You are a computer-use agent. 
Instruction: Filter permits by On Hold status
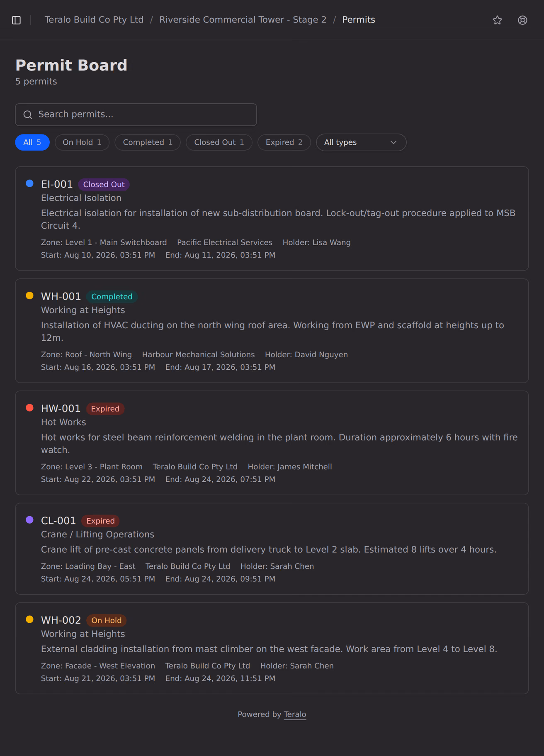(82, 142)
